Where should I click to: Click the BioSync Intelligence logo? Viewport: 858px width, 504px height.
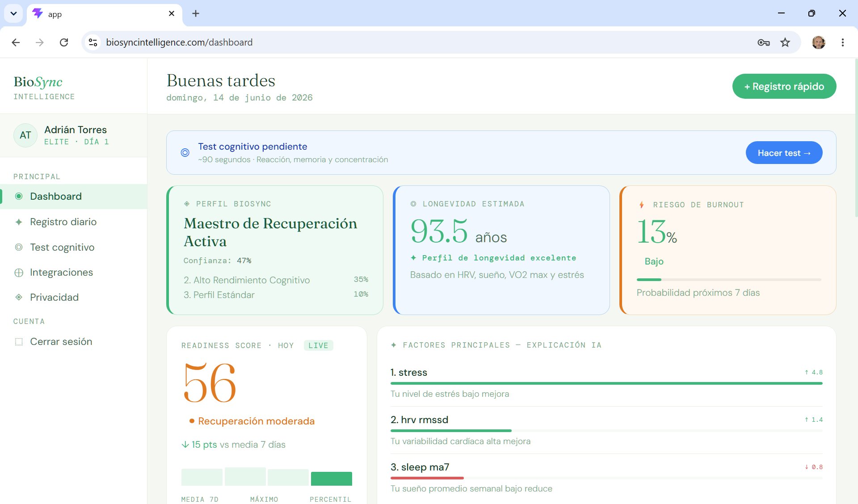click(x=44, y=88)
